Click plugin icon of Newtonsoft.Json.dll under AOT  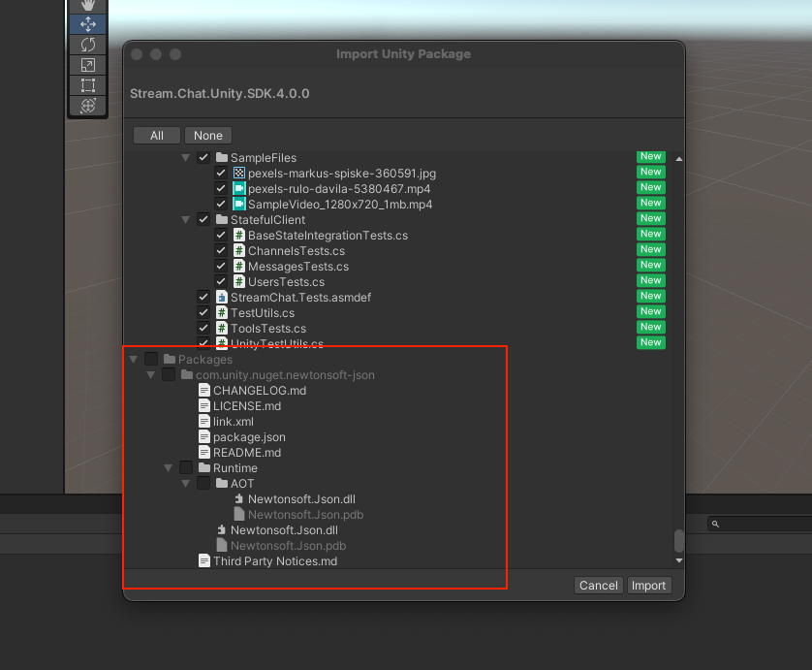(x=238, y=498)
